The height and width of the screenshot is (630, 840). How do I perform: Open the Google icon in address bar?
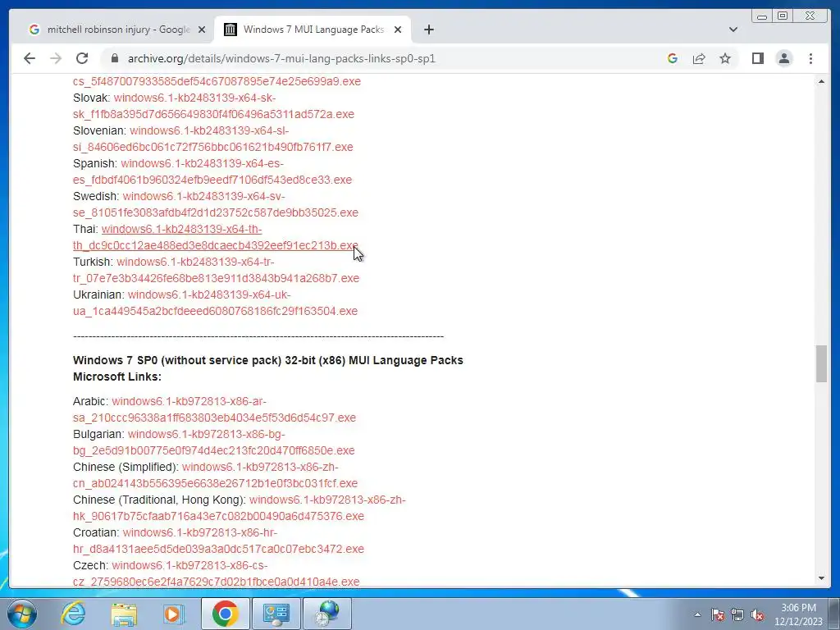[673, 58]
